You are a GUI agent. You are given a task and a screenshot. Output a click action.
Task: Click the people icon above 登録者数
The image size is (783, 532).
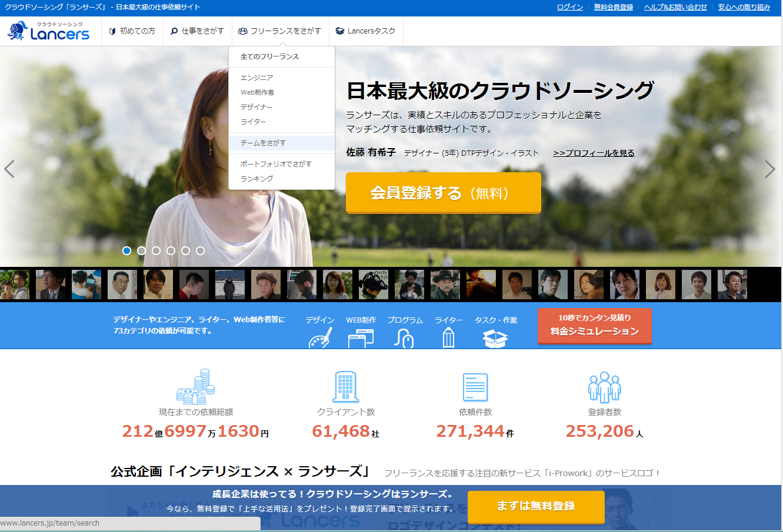pyautogui.click(x=605, y=387)
